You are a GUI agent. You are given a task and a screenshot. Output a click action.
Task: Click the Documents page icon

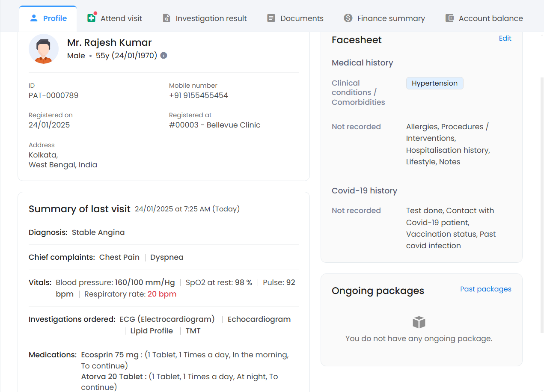point(271,18)
